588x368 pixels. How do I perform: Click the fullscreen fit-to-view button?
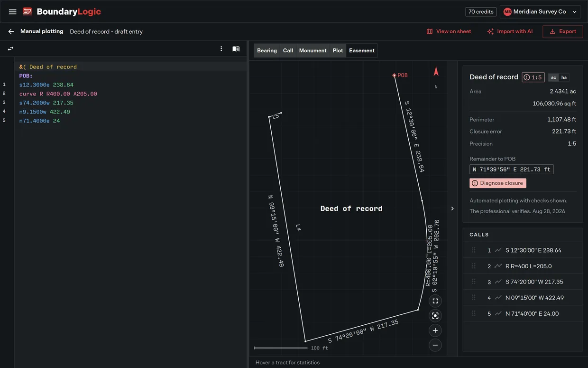coord(435,301)
